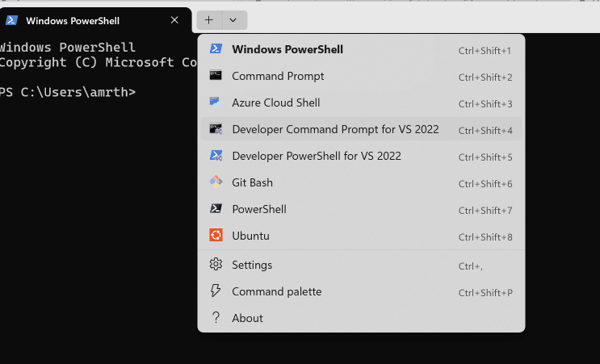This screenshot has width=600, height=364.
Task: Click the Ctrl+Shift+1 shortcut text
Action: 485,51
